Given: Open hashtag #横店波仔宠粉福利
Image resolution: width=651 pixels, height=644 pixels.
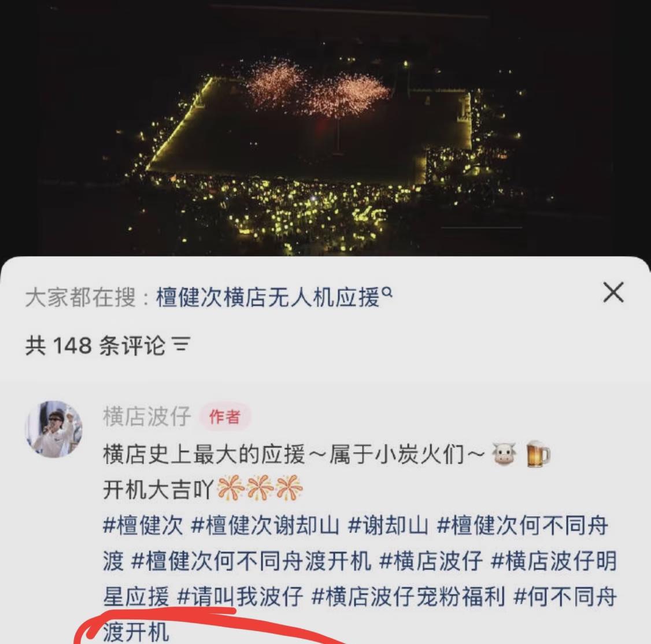Looking at the screenshot, I should pyautogui.click(x=408, y=597).
